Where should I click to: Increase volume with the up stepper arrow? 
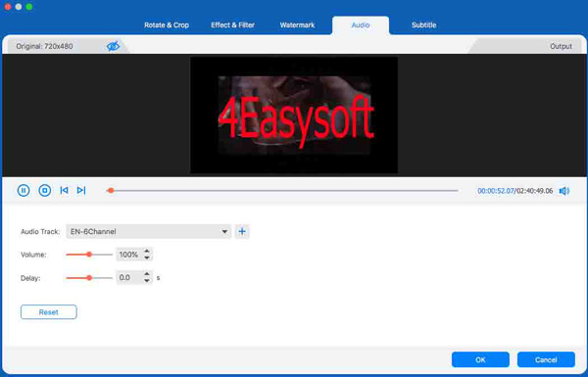[x=147, y=251]
